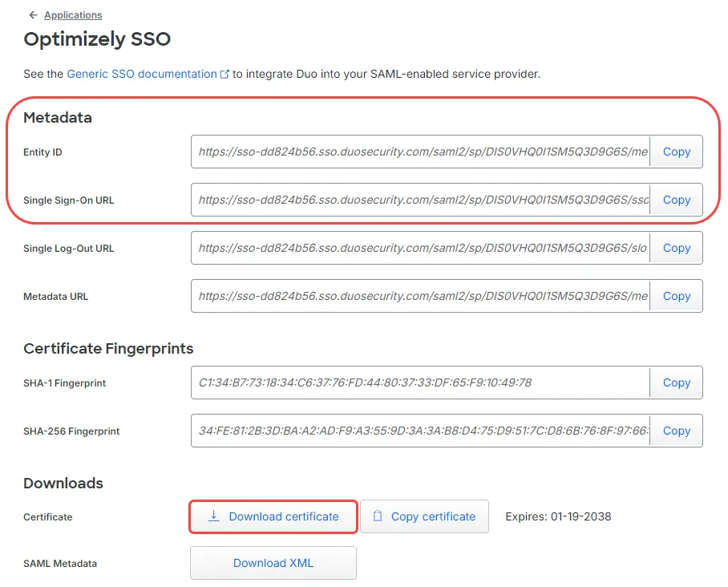
Task: Click the Copy certificate button
Action: (424, 516)
